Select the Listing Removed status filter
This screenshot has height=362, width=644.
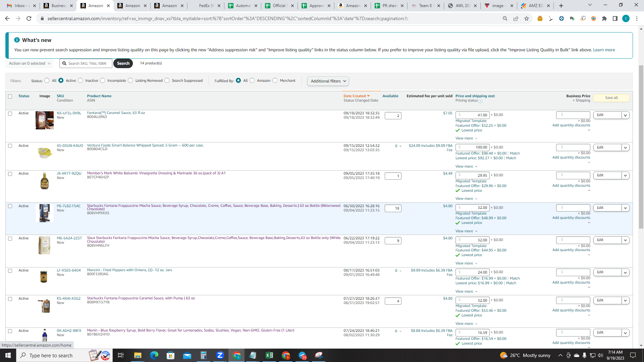[130, 80]
